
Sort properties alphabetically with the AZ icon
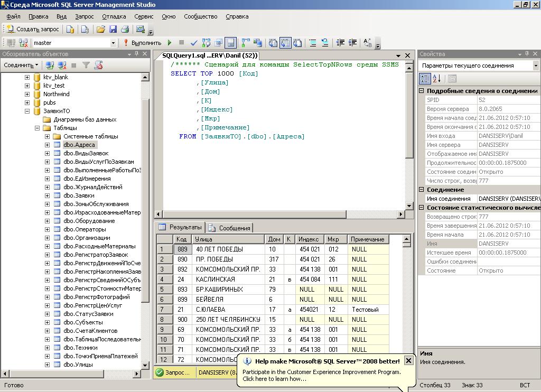tap(437, 79)
